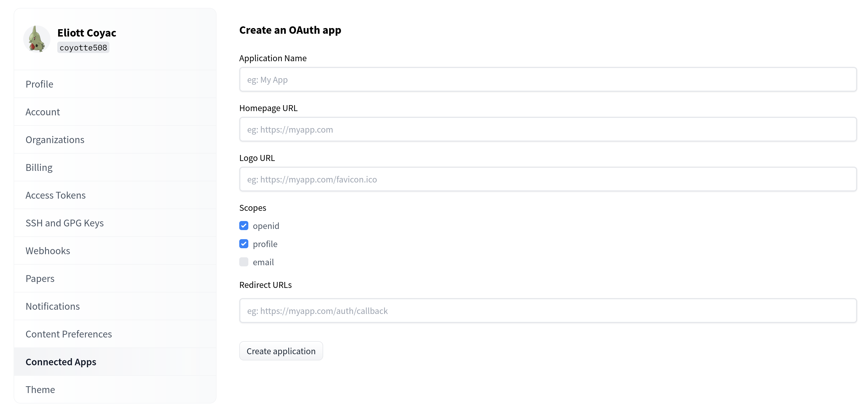Go to Account settings
868x414 pixels.
tap(43, 112)
